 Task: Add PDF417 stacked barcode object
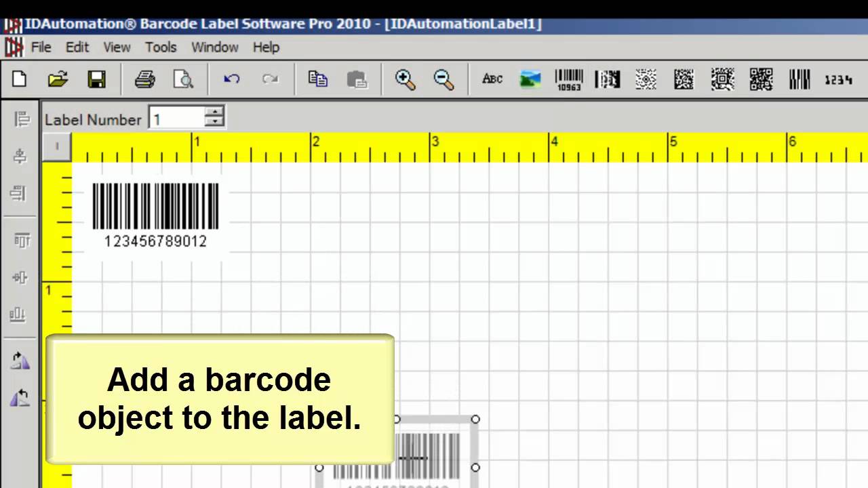click(607, 79)
